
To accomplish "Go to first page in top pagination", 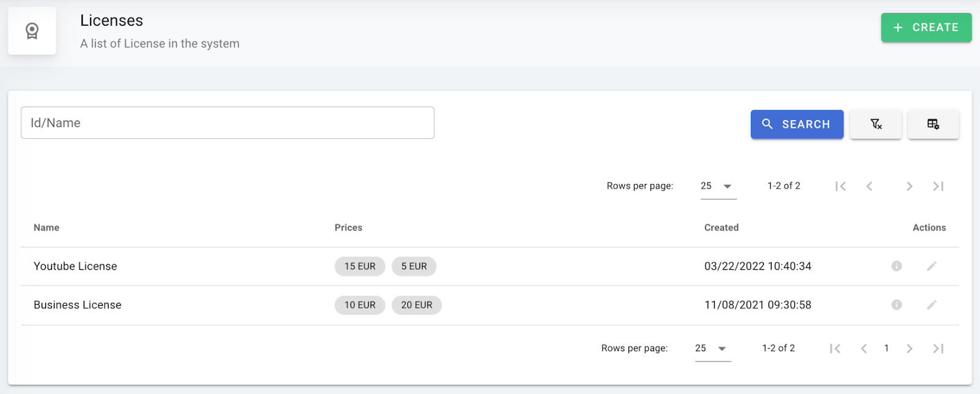I will 840,186.
